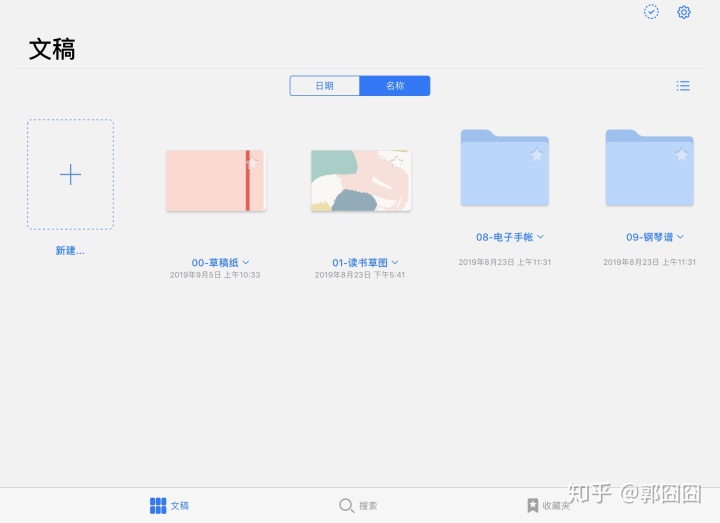The image size is (720, 523).
Task: Click the date under 08-电子手帐
Action: coord(505,262)
